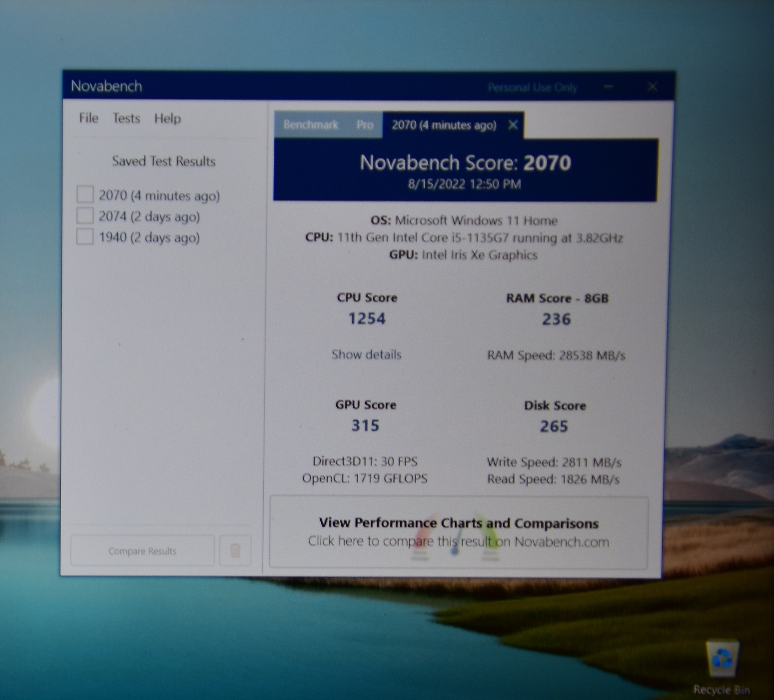The width and height of the screenshot is (774, 700).
Task: Click the CPU Score value 1254
Action: click(367, 319)
